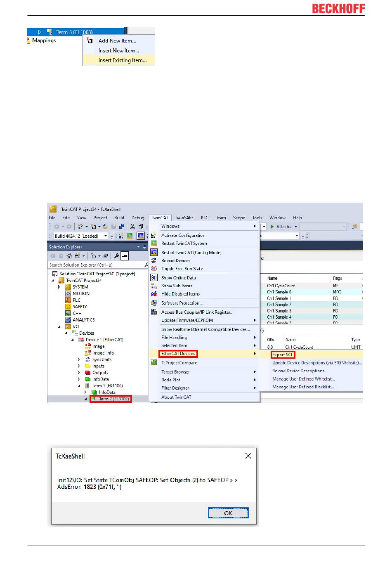Image resolution: width=392 pixels, height=565 pixels.
Task: Click Reload Devices icon in menu
Action: [154, 260]
